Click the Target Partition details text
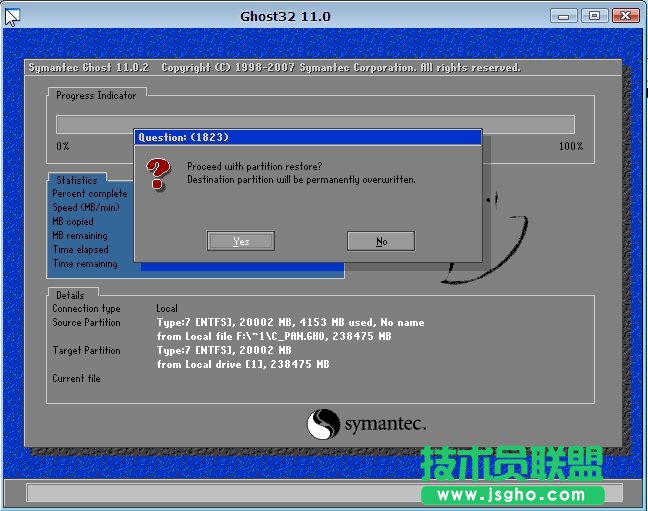Image resolution: width=648 pixels, height=511 pixels. (x=224, y=351)
